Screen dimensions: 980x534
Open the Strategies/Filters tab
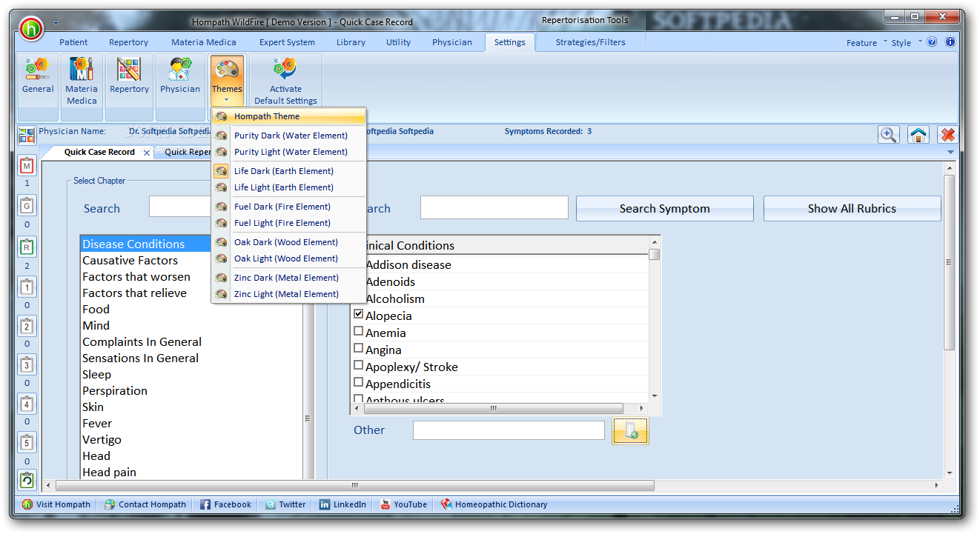click(x=590, y=42)
